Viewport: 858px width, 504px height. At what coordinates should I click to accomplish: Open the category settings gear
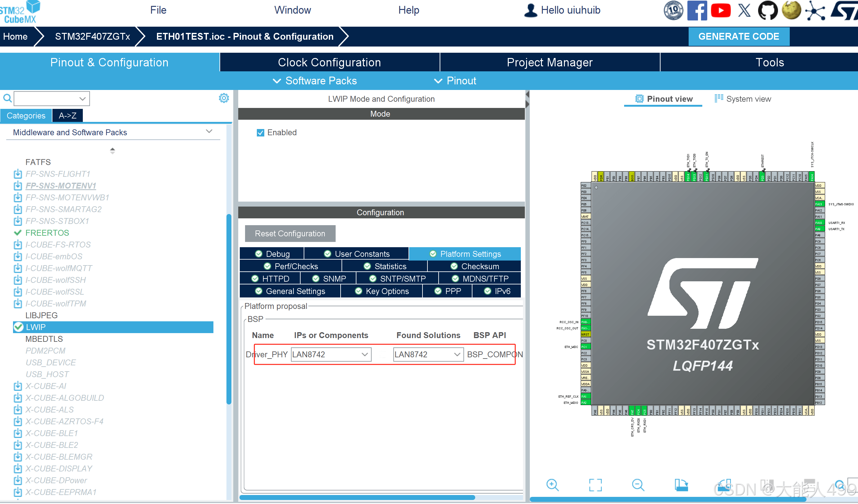[224, 98]
